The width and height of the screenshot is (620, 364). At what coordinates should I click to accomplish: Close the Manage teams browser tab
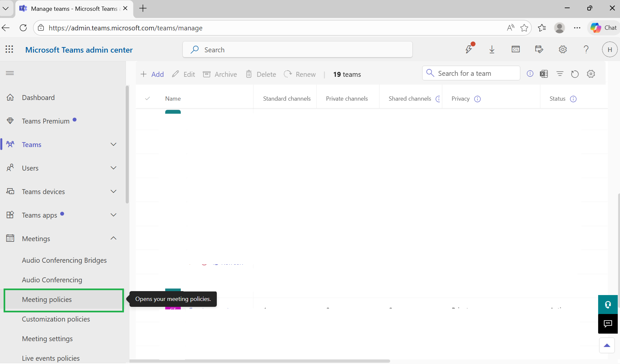(x=125, y=8)
